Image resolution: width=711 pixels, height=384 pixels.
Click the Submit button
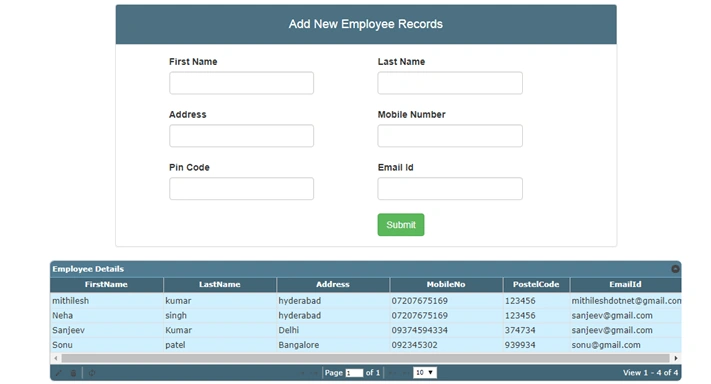click(401, 225)
